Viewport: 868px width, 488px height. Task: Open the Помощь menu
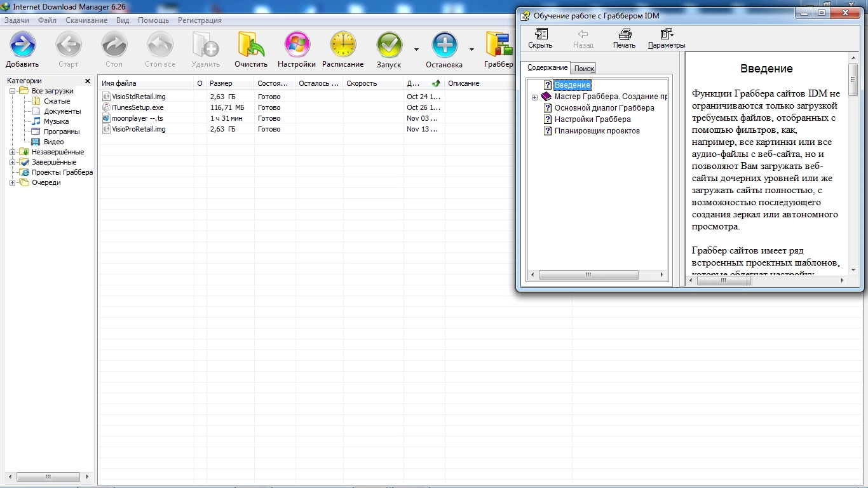click(154, 20)
